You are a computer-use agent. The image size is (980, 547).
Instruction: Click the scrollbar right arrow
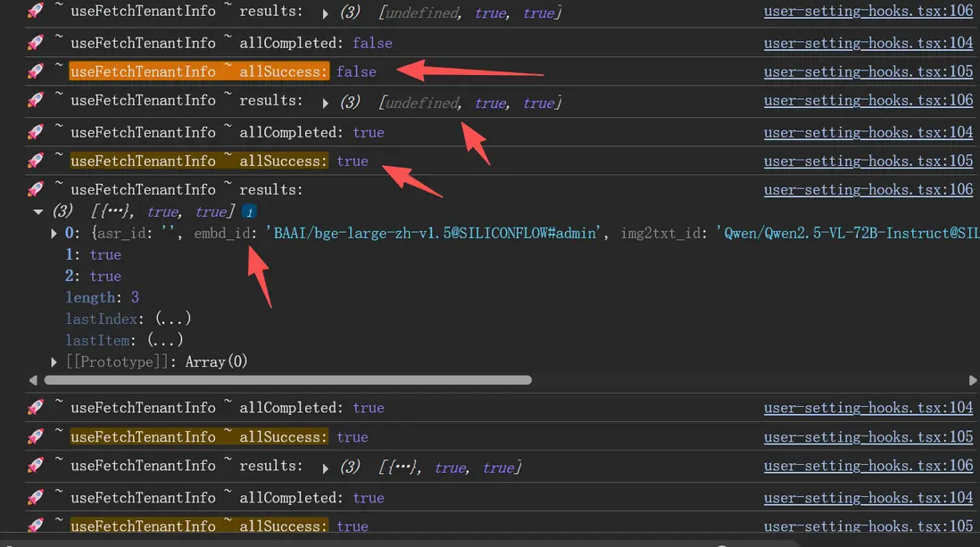point(973,380)
